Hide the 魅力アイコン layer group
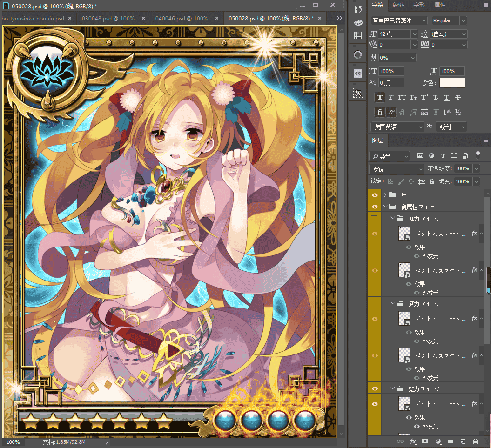Image resolution: width=491 pixels, height=448 pixels. [375, 388]
